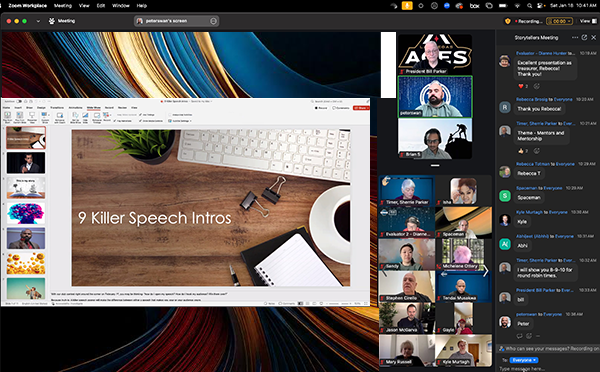Pop out the Storytellers Meeting chat panel
The height and width of the screenshot is (372, 600).
584,38
